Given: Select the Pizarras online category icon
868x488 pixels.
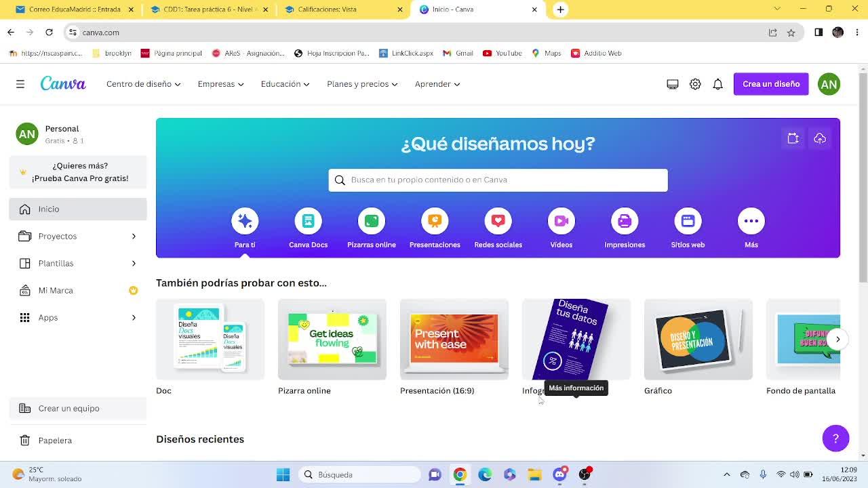Looking at the screenshot, I should [x=372, y=221].
